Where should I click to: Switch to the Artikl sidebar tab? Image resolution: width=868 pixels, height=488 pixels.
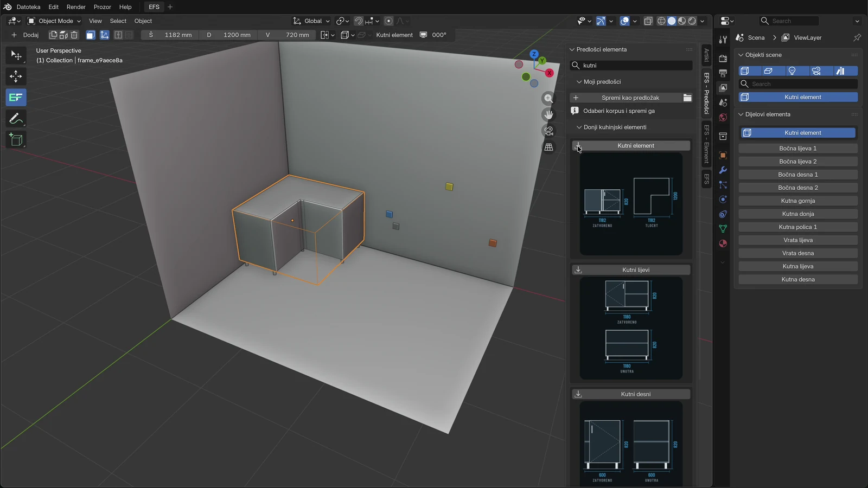pyautogui.click(x=706, y=55)
